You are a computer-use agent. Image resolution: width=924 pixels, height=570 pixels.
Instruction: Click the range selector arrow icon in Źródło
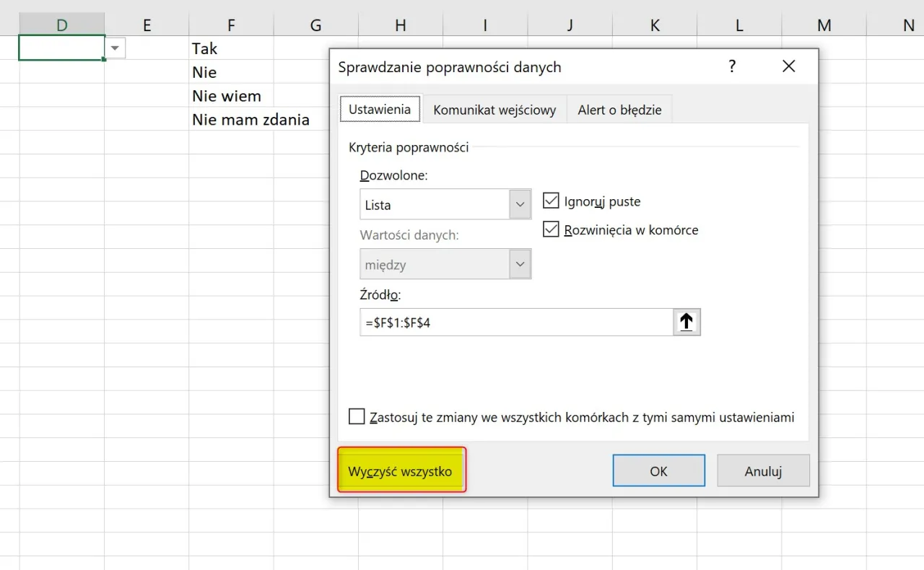[x=687, y=323]
